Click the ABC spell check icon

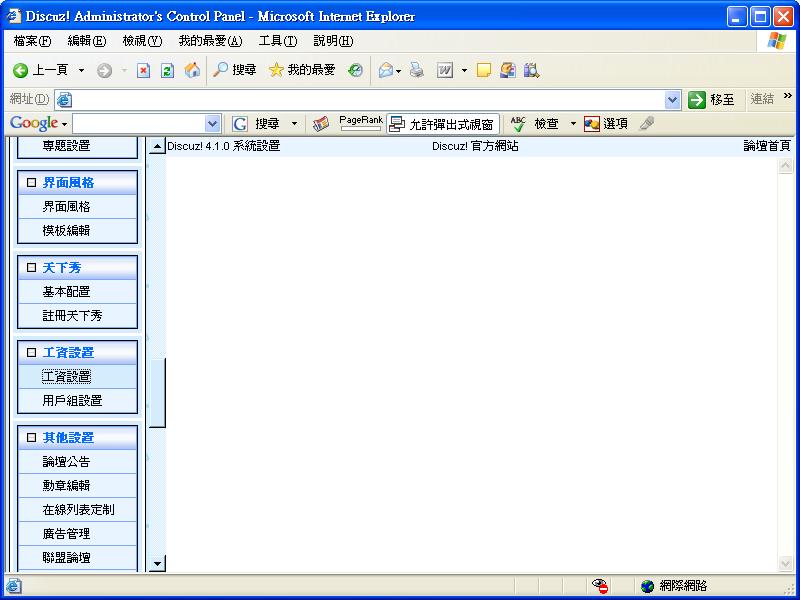(518, 123)
